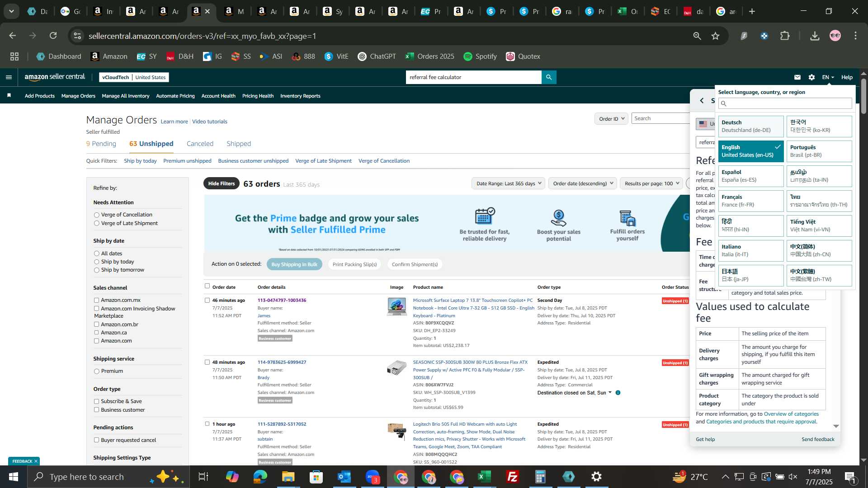
Task: Close the FEEDBACK tag
Action: coord(36,461)
